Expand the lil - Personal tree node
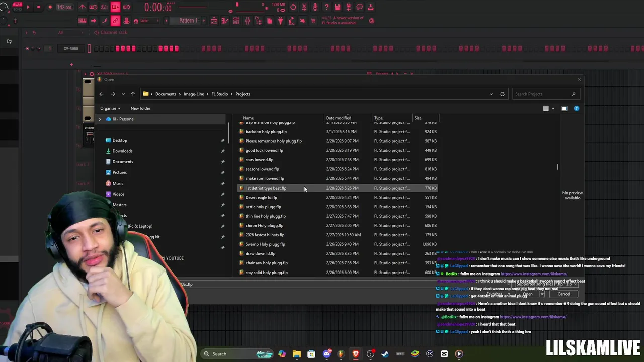This screenshot has height=362, width=644. click(x=100, y=119)
